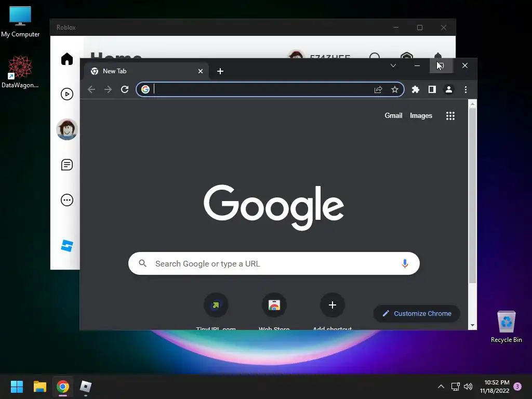
Task: Open the Google apps grid
Action: 450,116
